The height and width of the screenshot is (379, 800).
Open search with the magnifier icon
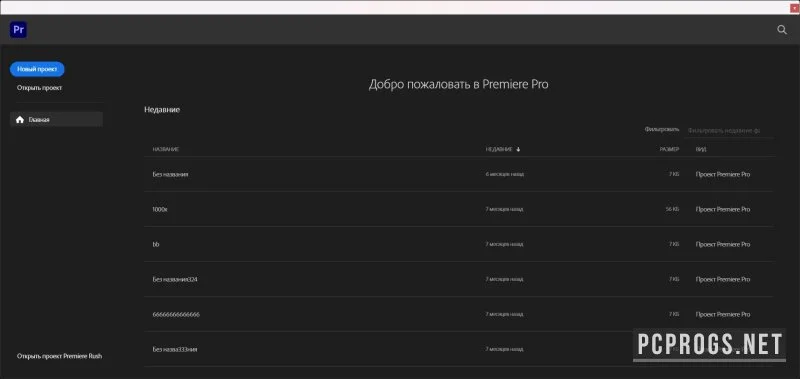coord(782,30)
